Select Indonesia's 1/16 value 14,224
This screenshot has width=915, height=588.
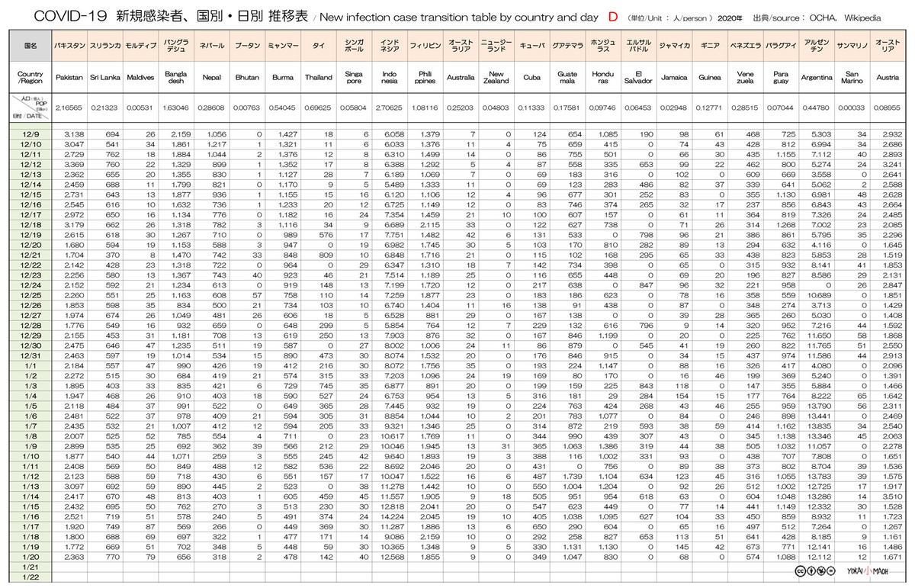390,518
